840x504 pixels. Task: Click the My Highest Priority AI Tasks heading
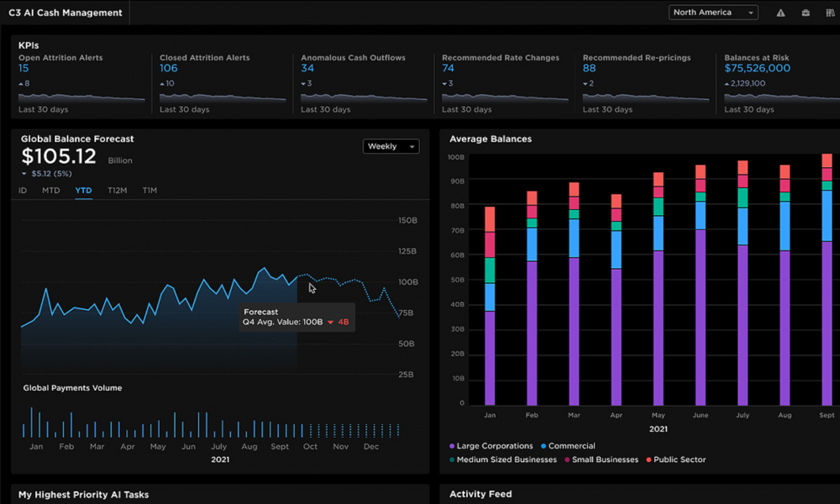83,495
